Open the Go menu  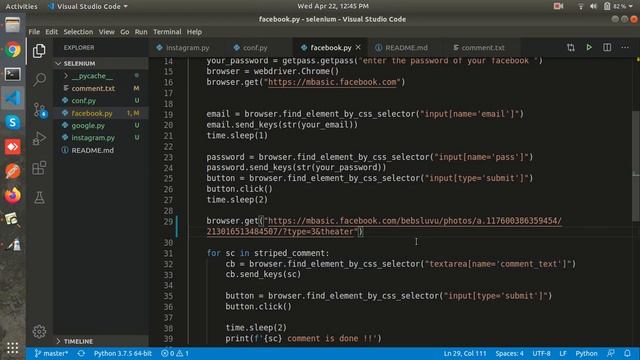pyautogui.click(x=124, y=32)
